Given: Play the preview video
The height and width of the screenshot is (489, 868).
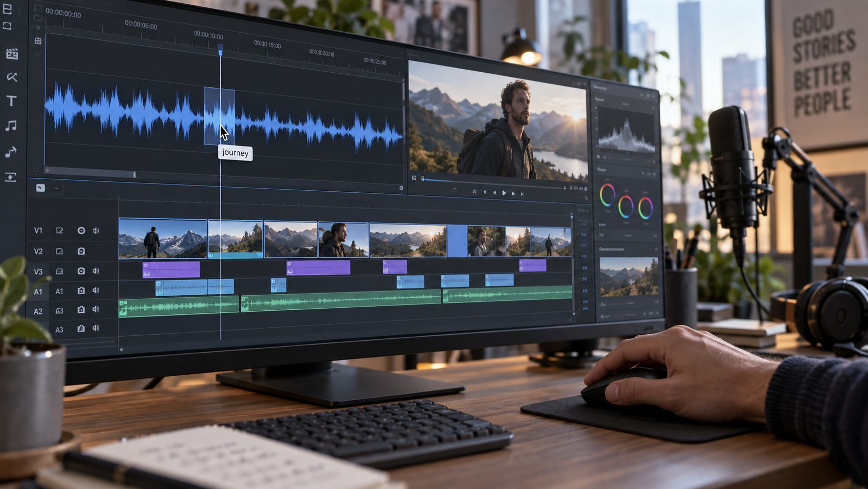Looking at the screenshot, I should (x=504, y=193).
